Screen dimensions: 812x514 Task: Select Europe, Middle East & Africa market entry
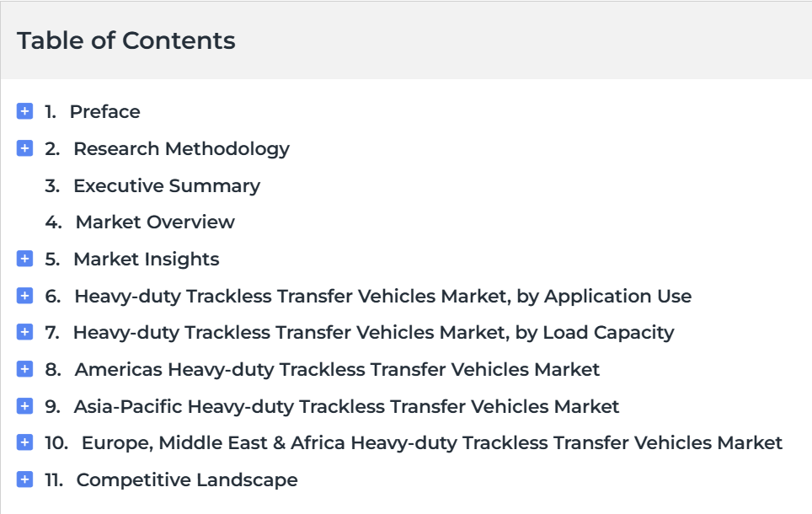point(432,443)
